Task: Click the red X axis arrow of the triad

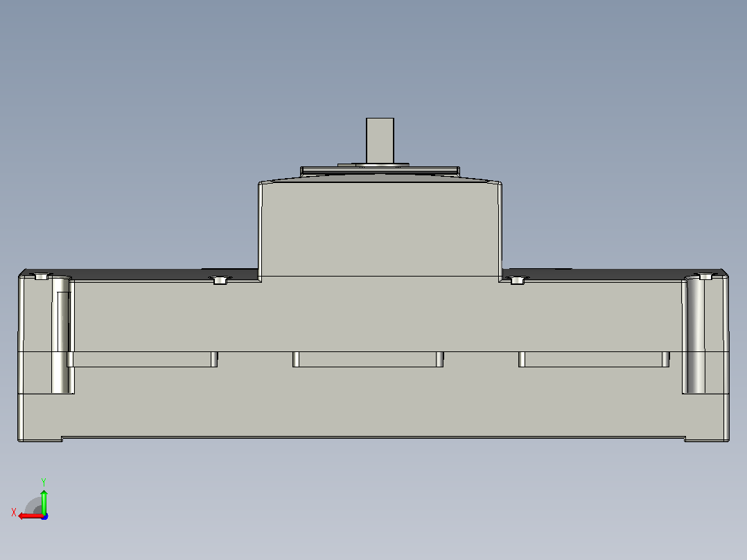Action: [30, 516]
